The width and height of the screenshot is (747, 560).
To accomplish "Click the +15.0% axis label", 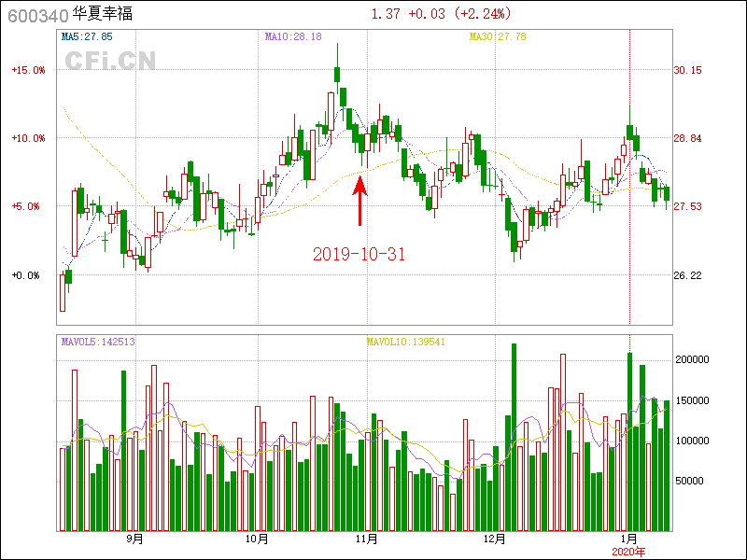I will coord(28,70).
